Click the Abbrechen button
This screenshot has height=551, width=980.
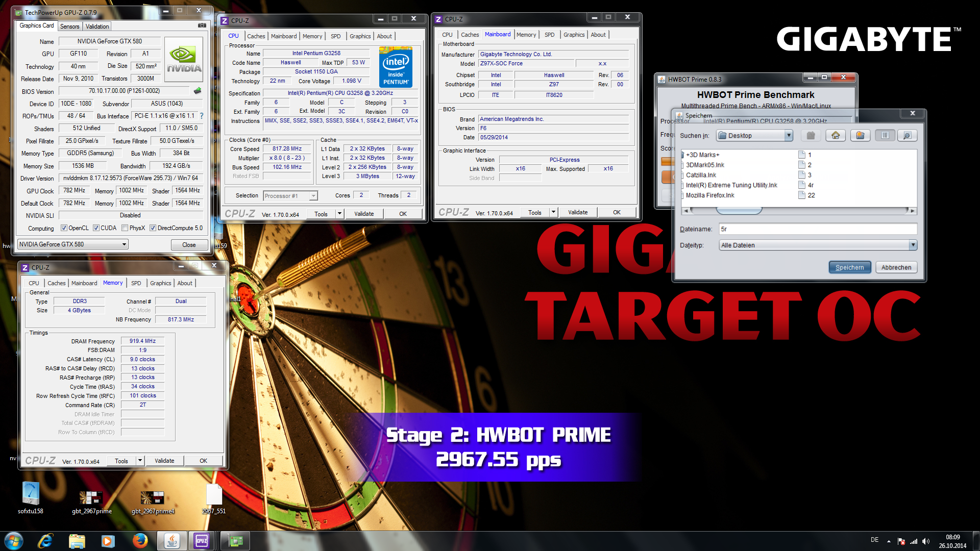[896, 267]
